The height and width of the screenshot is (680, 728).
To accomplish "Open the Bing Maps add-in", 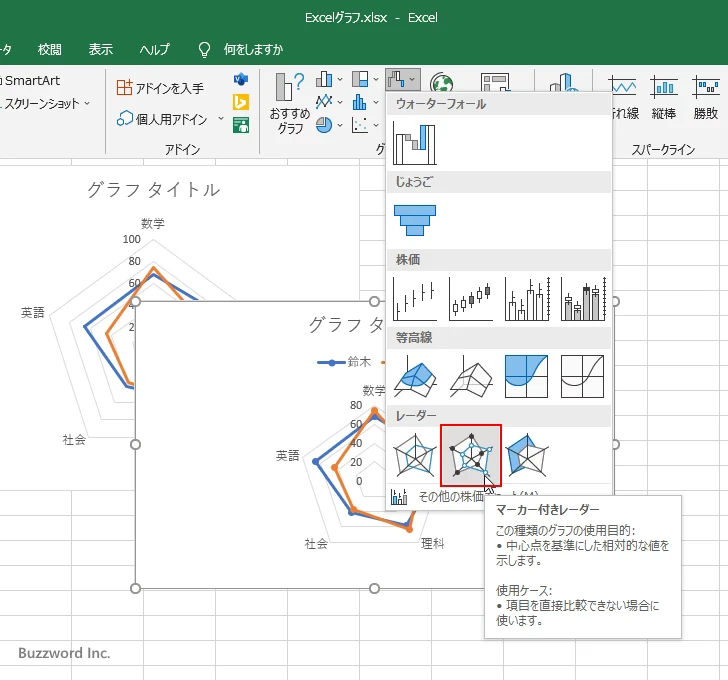I will pyautogui.click(x=241, y=102).
